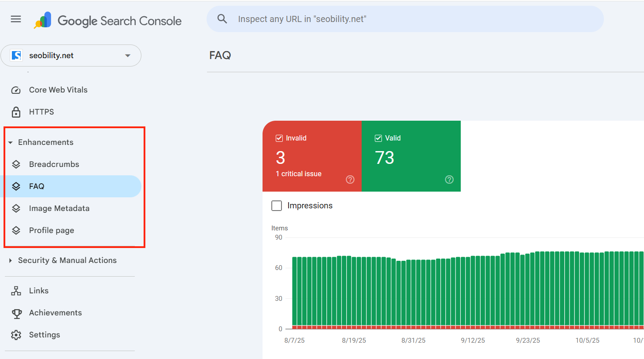Open the Core Web Vitals icon in sidebar

point(15,89)
